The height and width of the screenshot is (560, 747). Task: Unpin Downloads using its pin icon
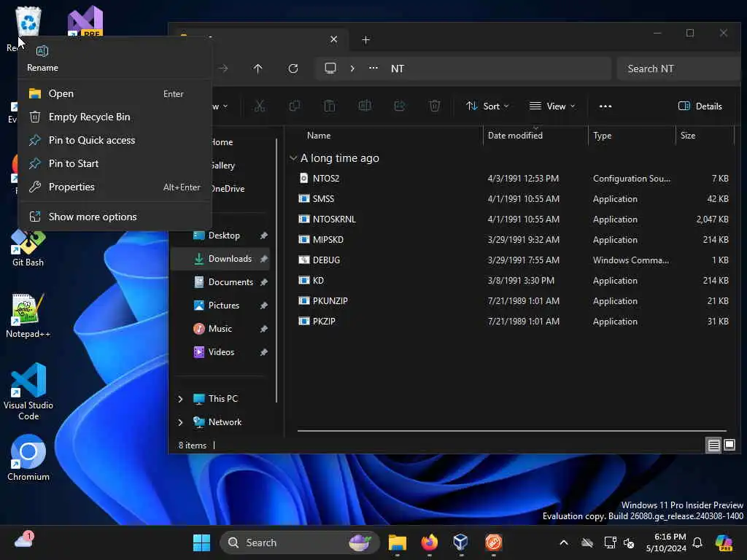point(263,259)
